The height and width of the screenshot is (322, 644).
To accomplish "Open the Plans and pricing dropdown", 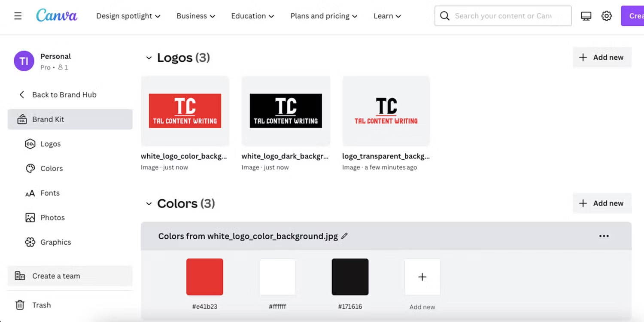I will tap(324, 16).
